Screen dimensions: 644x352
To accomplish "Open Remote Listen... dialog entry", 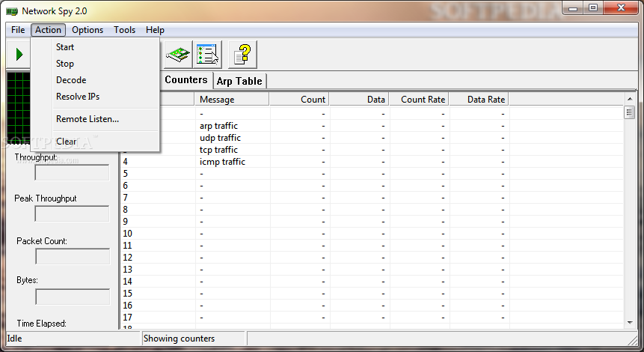I will point(95,119).
